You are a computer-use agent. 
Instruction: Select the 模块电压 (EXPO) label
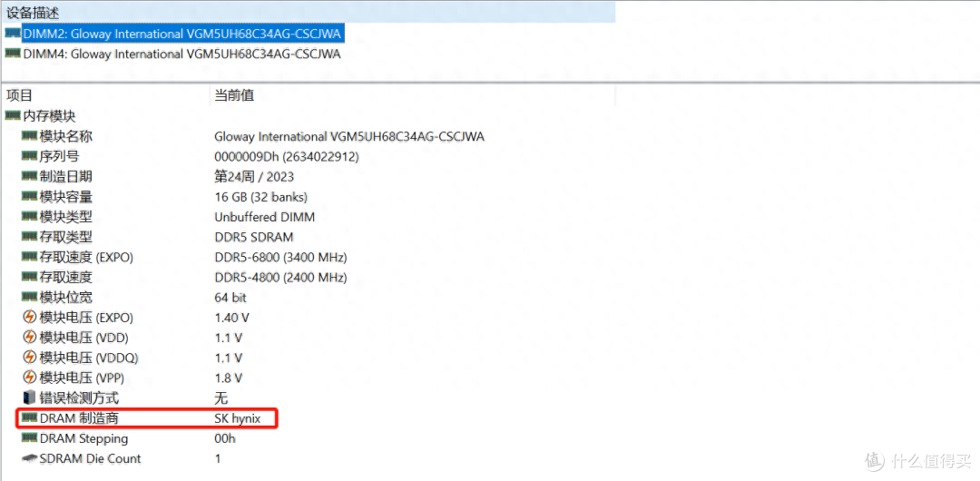[x=86, y=318]
